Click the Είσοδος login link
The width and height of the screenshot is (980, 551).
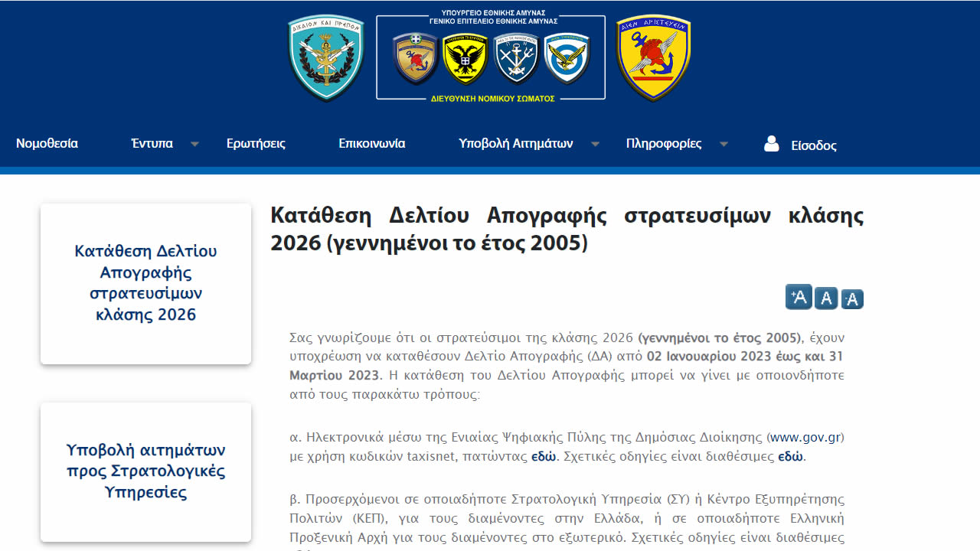click(813, 145)
